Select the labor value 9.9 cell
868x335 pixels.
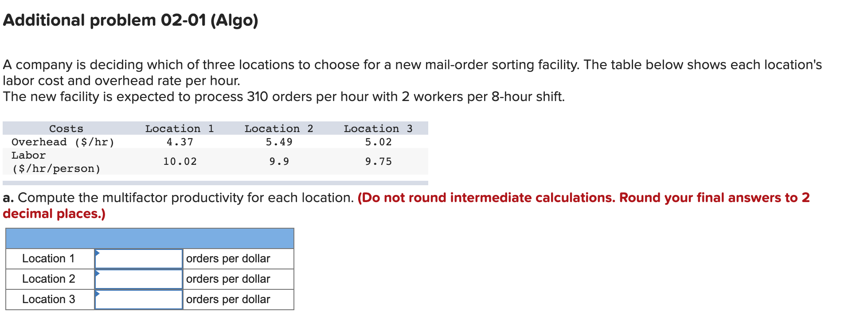[279, 161]
